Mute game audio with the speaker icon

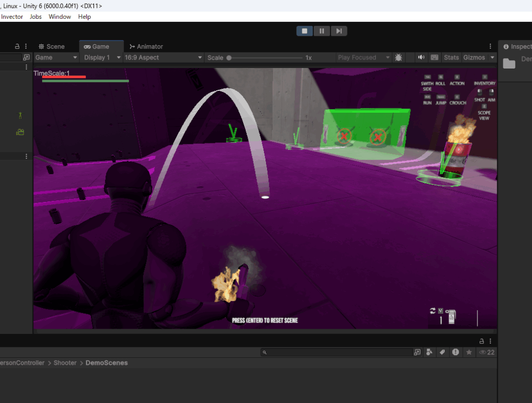click(x=421, y=58)
